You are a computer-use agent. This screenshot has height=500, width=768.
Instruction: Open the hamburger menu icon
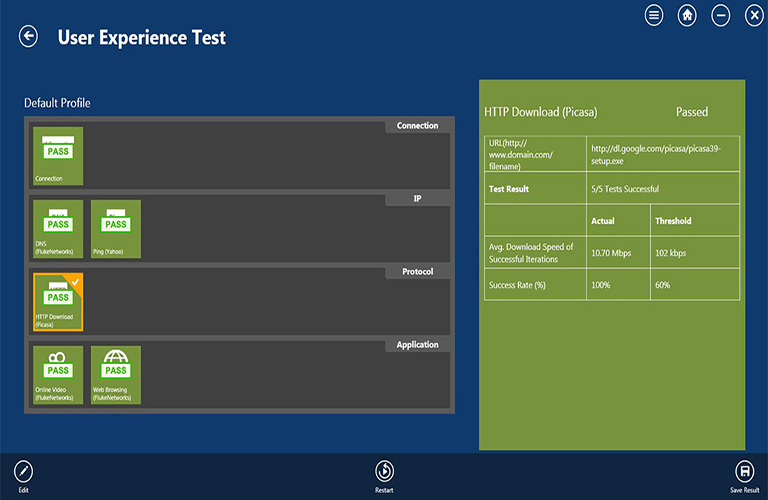click(654, 15)
